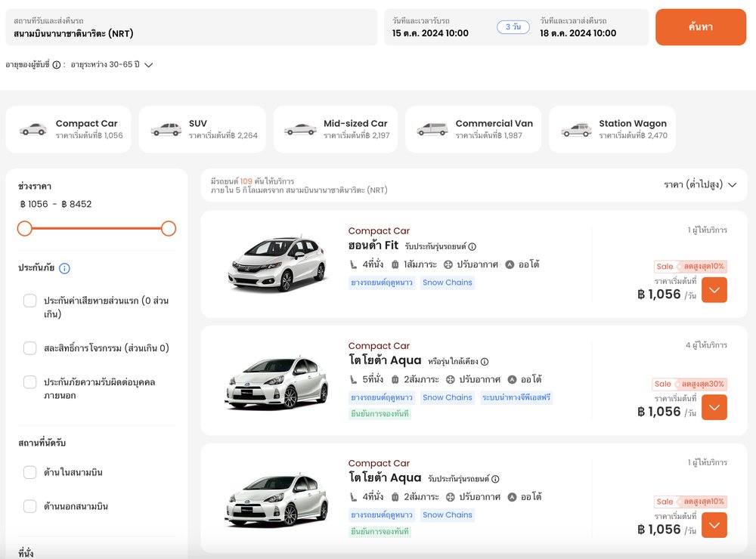Click the seat icon on ฮอนด้า Fit

(x=353, y=264)
